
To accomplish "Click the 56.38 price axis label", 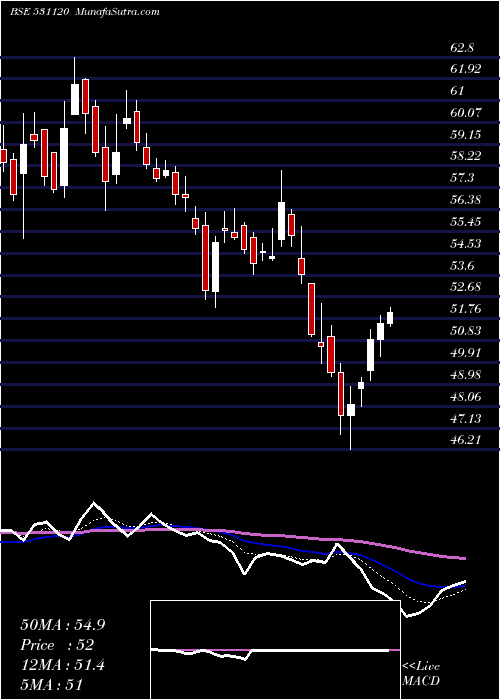I will (466, 200).
